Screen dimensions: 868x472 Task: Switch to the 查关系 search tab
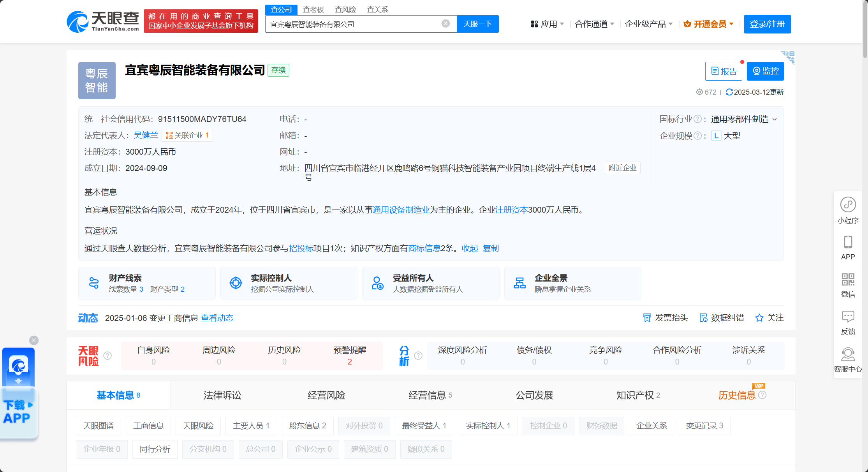pyautogui.click(x=377, y=9)
